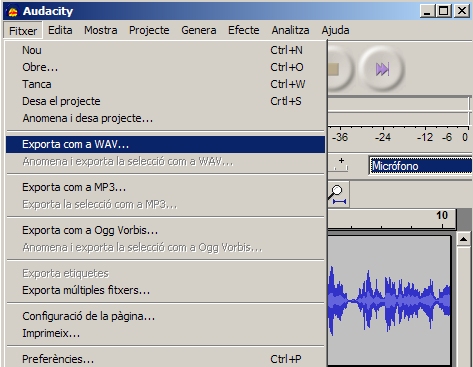The height and width of the screenshot is (367, 473).
Task: Click the vertical scrollbar up arrow
Action: (x=464, y=239)
